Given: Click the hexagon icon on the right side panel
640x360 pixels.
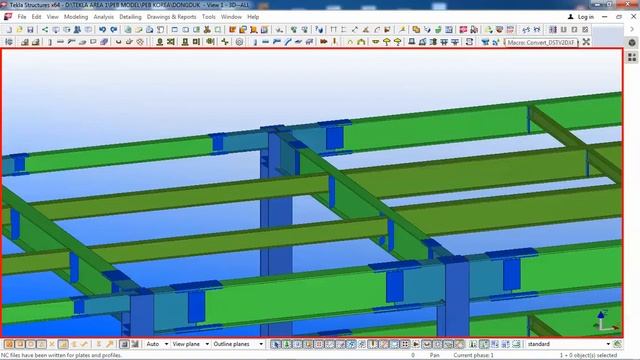Looking at the screenshot, I should pos(632,43).
